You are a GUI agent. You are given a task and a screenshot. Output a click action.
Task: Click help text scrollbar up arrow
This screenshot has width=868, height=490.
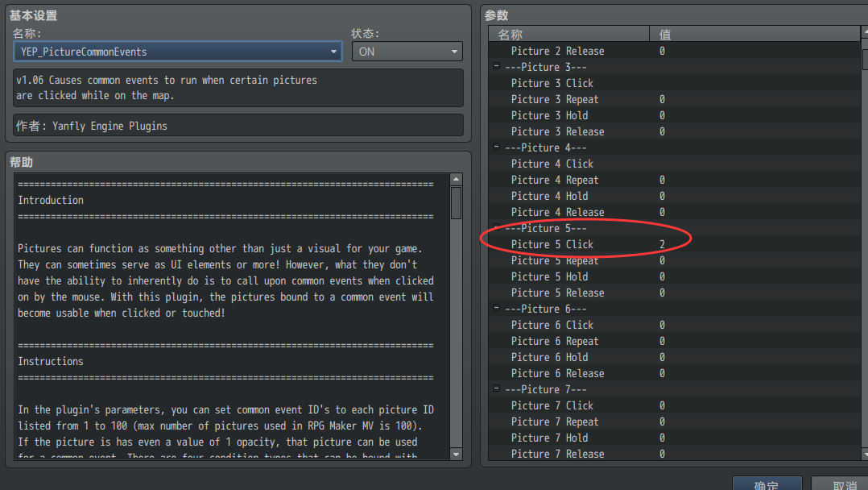click(x=456, y=179)
